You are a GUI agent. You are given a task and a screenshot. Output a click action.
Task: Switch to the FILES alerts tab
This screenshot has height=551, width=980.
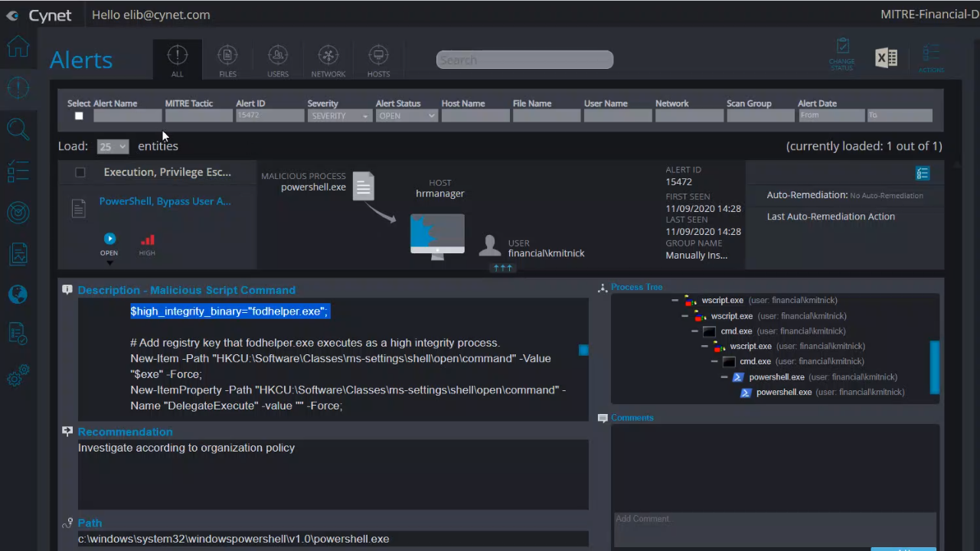(227, 60)
